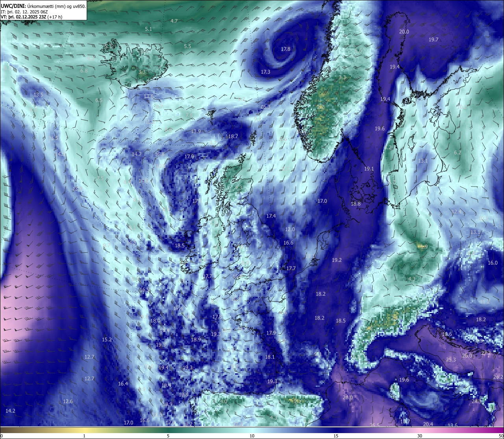Click the 18.1 value label
Viewport: 504px width, 439px height.
[x=270, y=357]
